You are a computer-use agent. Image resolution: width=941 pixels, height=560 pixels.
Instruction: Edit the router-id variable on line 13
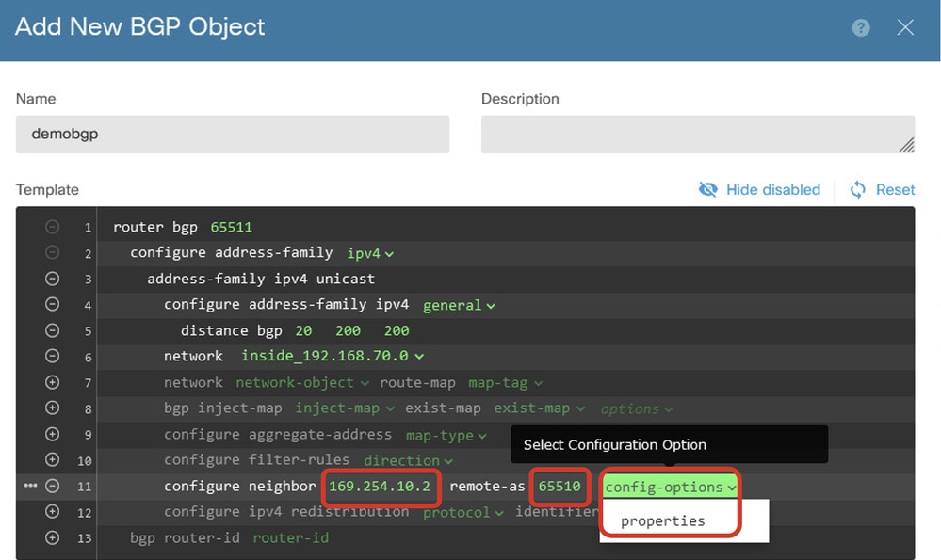tap(290, 537)
